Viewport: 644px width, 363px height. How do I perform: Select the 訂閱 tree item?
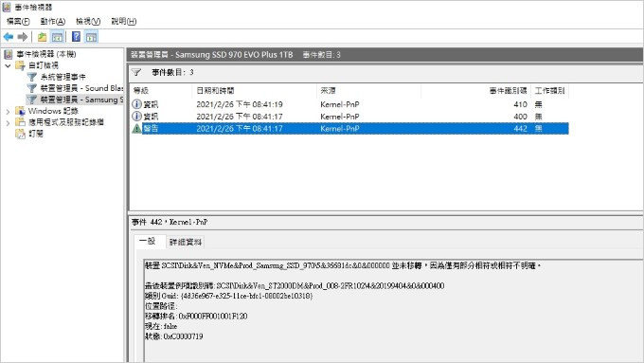36,134
